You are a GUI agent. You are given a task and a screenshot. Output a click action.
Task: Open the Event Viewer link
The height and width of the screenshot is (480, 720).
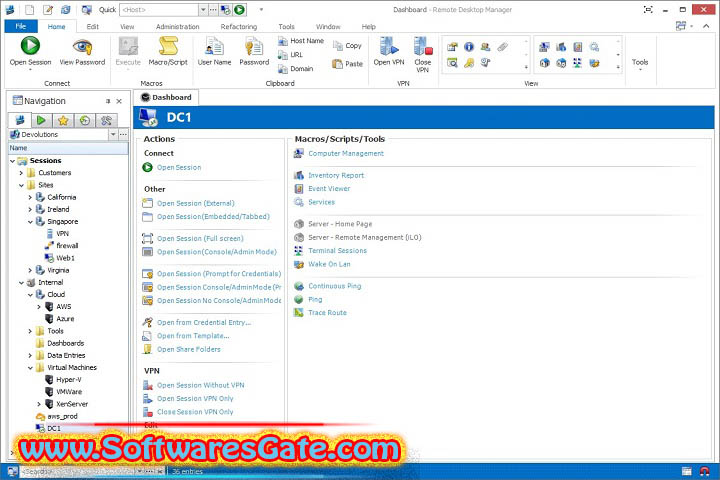pyautogui.click(x=329, y=189)
